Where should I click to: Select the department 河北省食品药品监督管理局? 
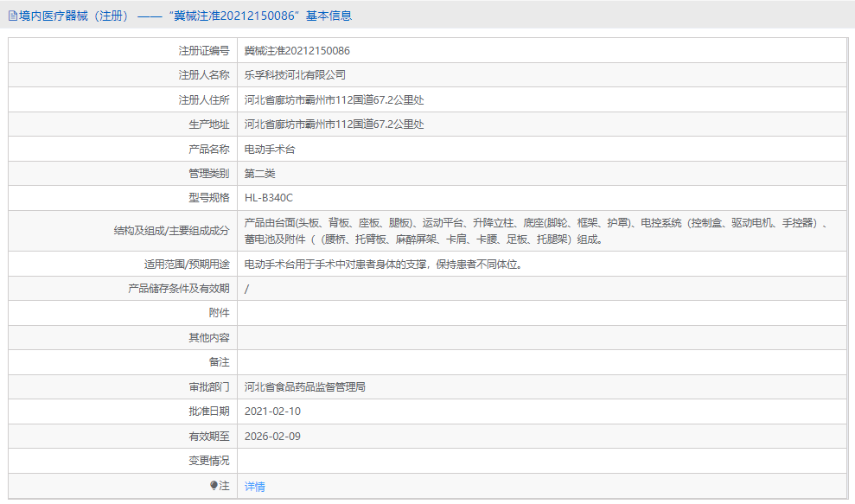tap(305, 386)
